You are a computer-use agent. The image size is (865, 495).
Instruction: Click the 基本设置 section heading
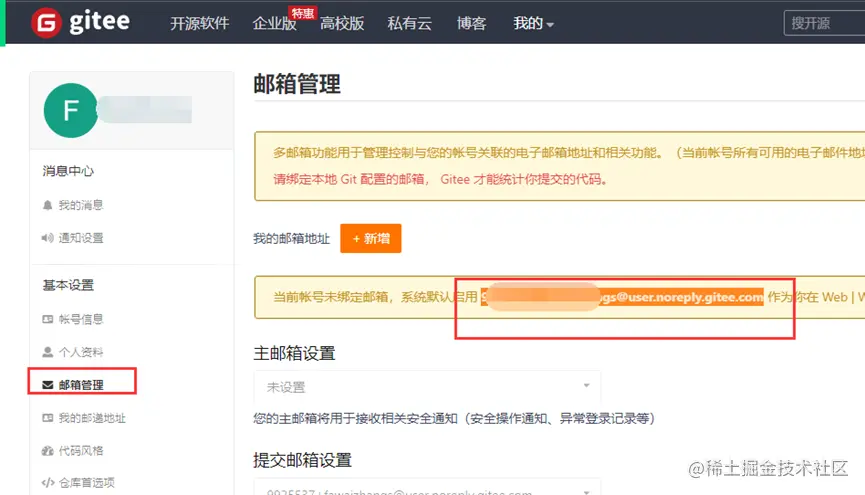pyautogui.click(x=68, y=285)
